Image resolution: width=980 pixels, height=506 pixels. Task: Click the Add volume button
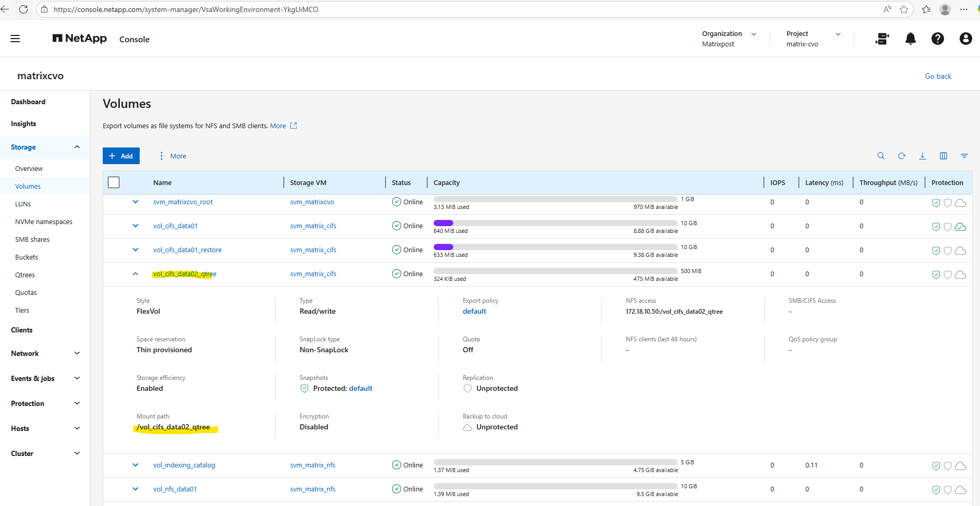point(121,156)
